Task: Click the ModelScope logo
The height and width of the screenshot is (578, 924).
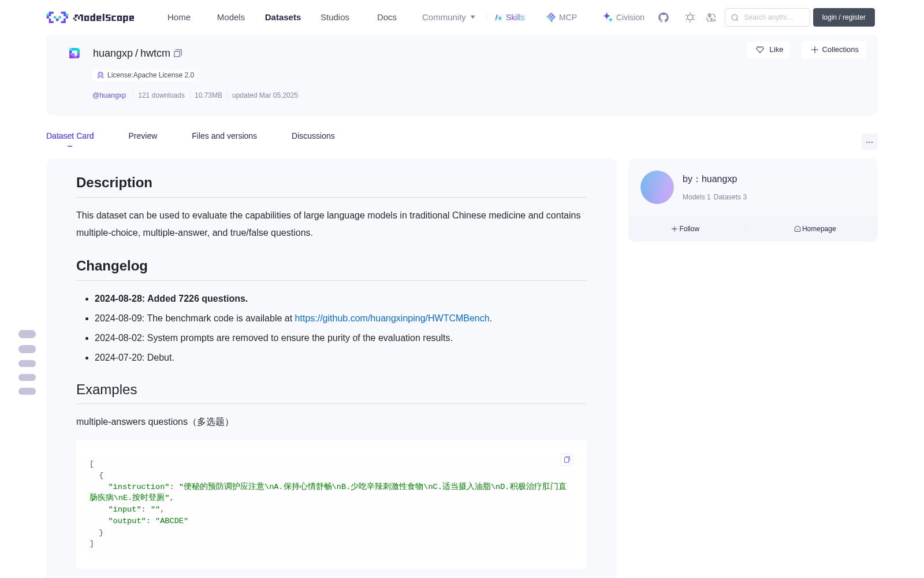Action: [91, 17]
